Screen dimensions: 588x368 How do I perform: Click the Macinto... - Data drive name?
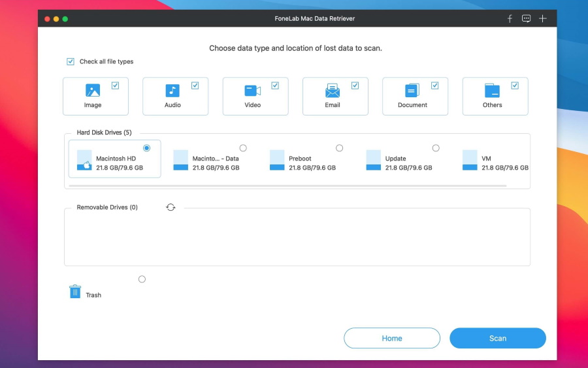coord(216,159)
